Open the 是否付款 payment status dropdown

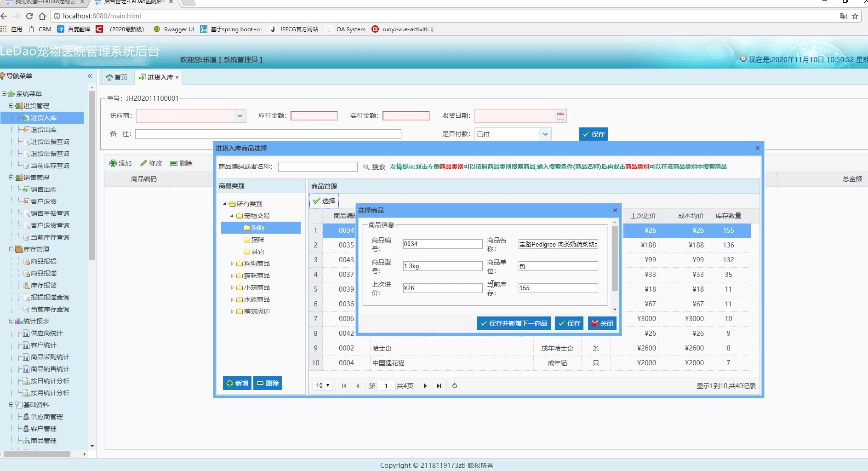[x=545, y=134]
